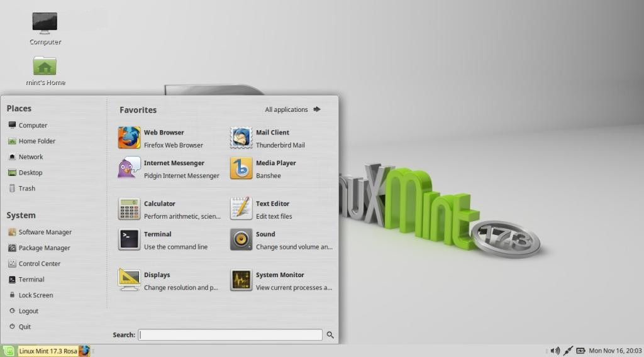The height and width of the screenshot is (357, 644).
Task: Click the Quit power icon
Action: click(x=12, y=327)
